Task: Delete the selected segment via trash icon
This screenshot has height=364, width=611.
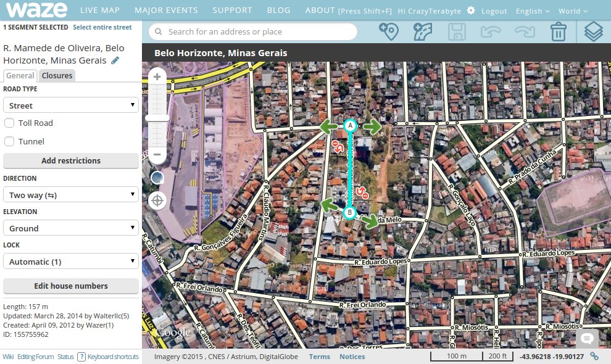Action: (559, 31)
